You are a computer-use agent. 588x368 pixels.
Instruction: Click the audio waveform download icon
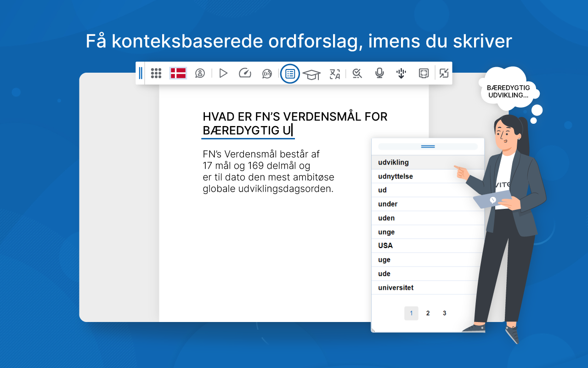pyautogui.click(x=401, y=74)
